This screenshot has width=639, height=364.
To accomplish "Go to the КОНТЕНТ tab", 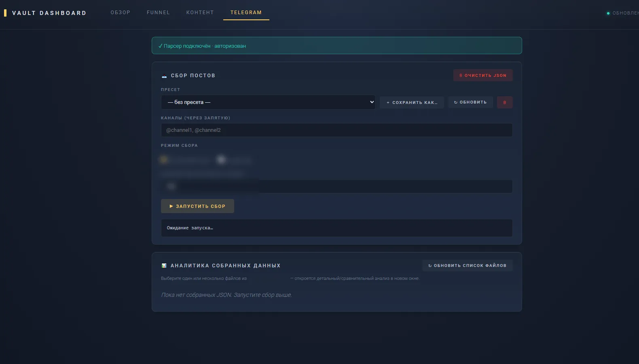I will 200,13.
